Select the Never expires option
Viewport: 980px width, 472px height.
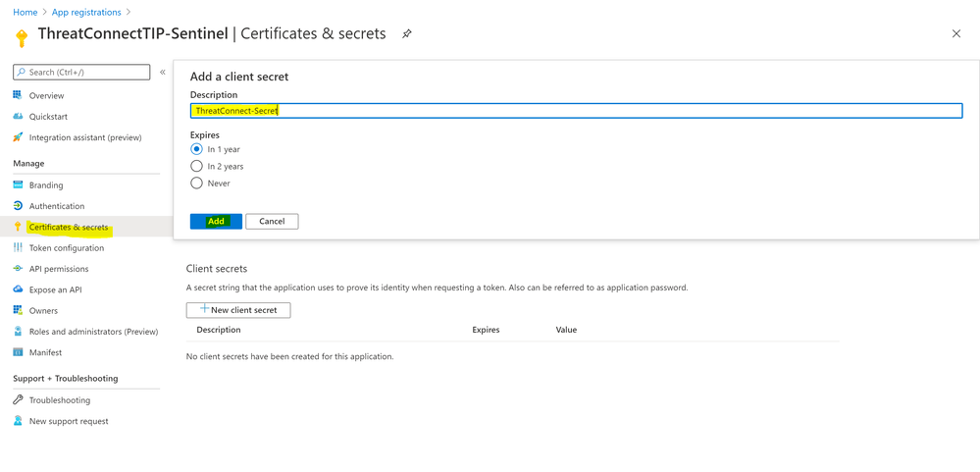click(196, 184)
